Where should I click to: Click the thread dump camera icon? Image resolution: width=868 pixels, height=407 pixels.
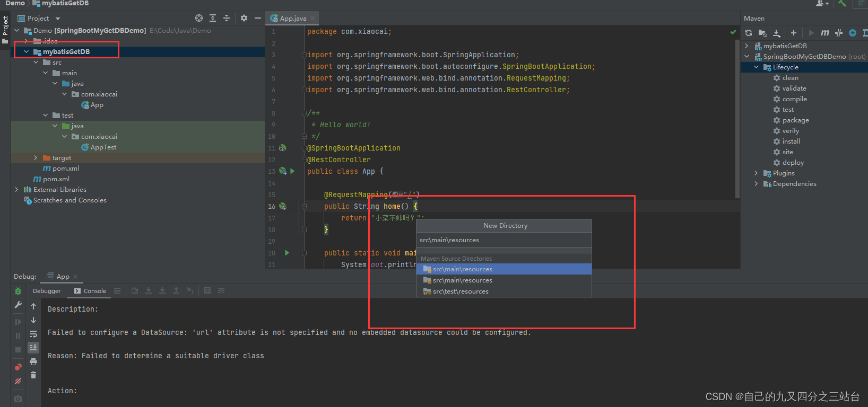pyautogui.click(x=18, y=398)
